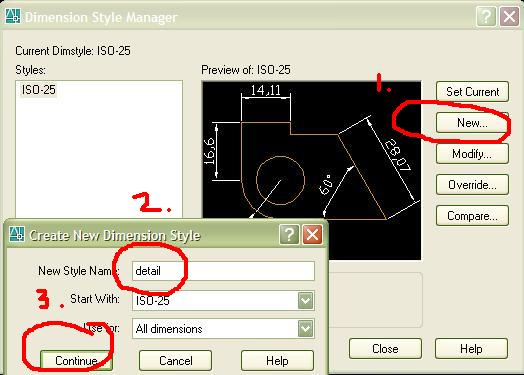
Task: Click the Dimension Style Manager help question mark
Action: pos(486,16)
